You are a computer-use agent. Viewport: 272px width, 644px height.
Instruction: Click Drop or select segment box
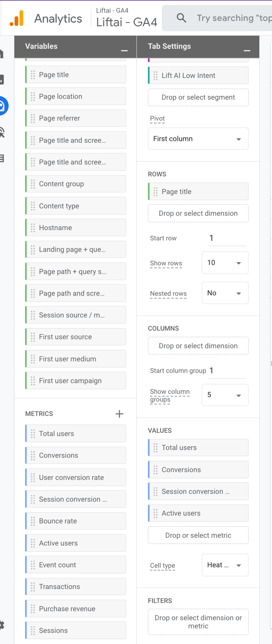pos(198,97)
